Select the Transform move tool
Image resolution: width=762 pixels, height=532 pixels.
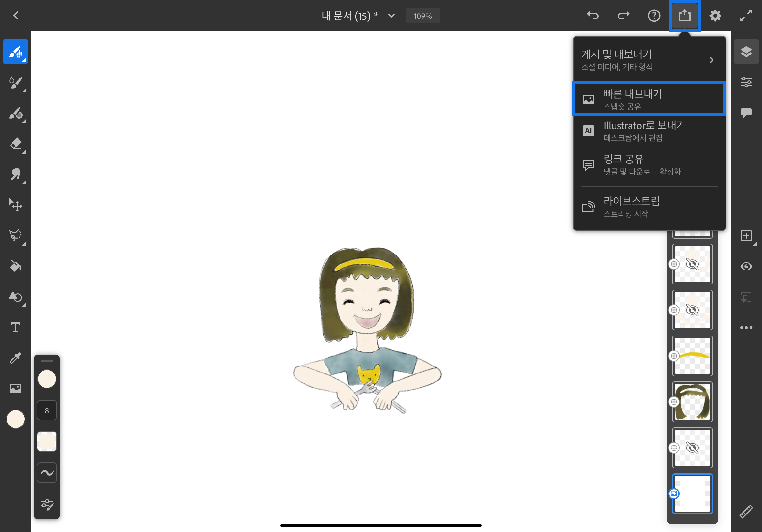(x=15, y=205)
